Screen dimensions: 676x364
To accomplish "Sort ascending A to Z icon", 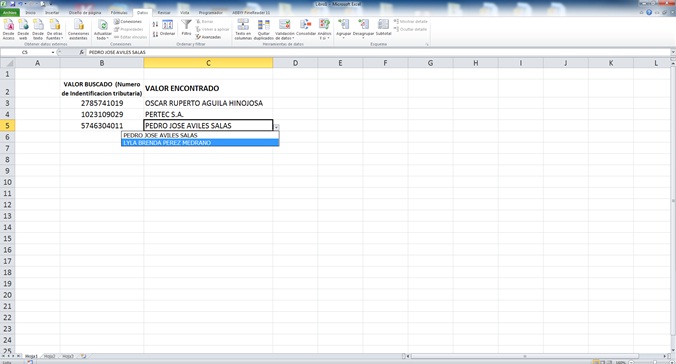I will click(x=155, y=25).
